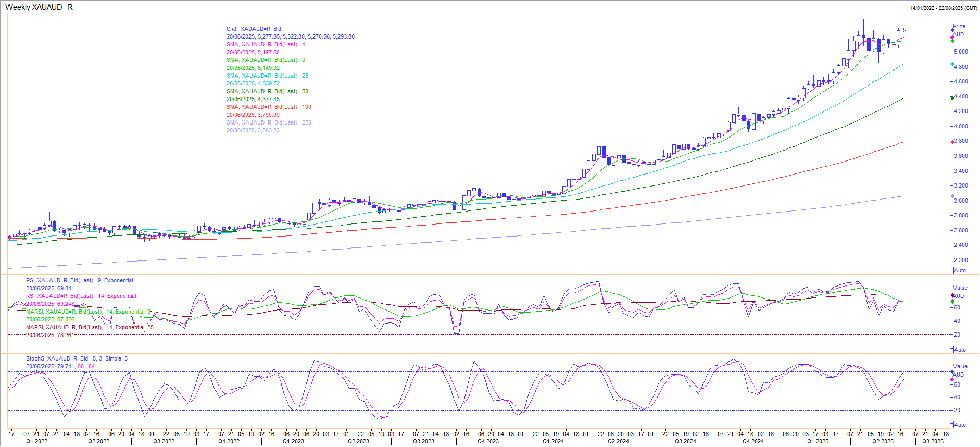
Task: Click the SMA 4 value 5,197.50
Action: [x=253, y=52]
